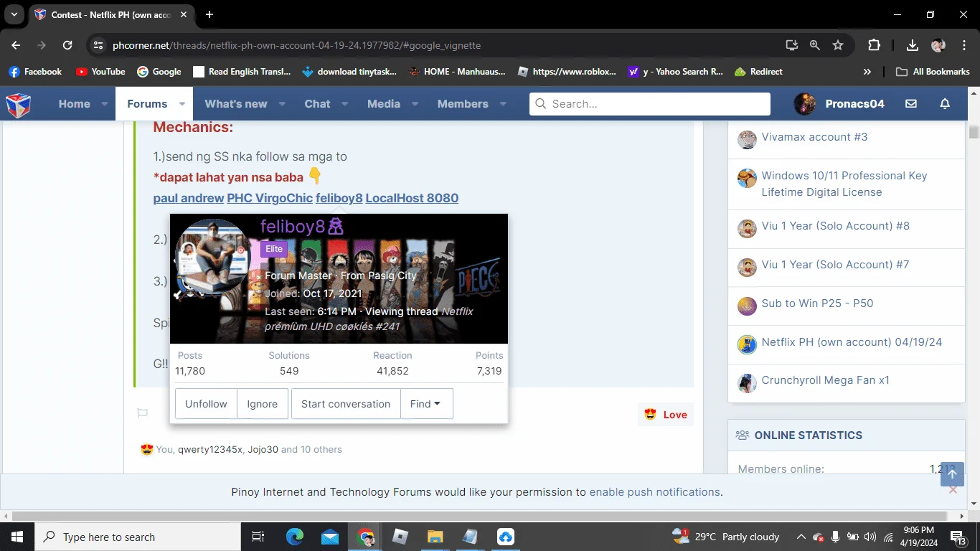Expand the Forums dropdown arrow

(x=182, y=104)
